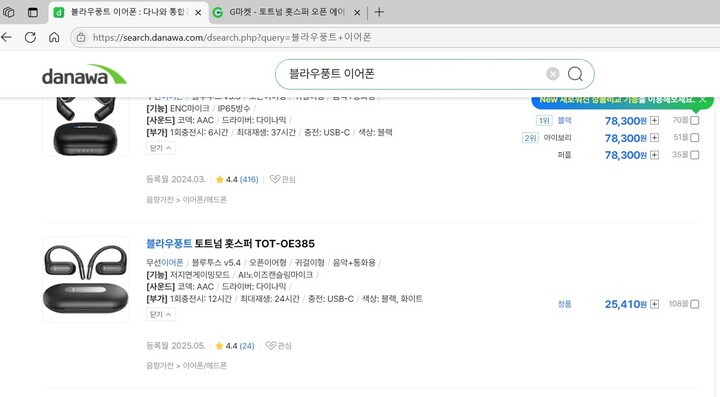Select the AI노이즈캔슬링마이크 feature text
Screen dimensions: 720x397
(x=276, y=275)
